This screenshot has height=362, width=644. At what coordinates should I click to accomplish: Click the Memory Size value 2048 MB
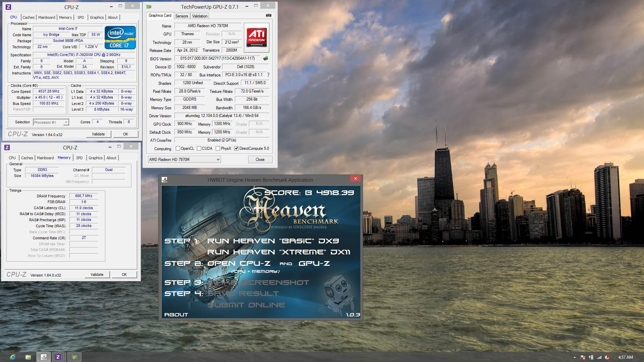[x=190, y=108]
